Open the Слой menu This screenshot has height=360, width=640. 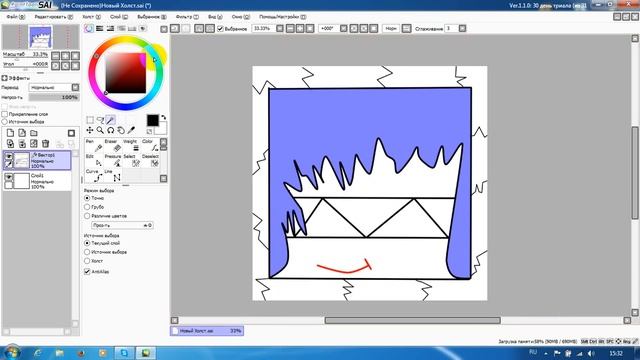pos(119,17)
